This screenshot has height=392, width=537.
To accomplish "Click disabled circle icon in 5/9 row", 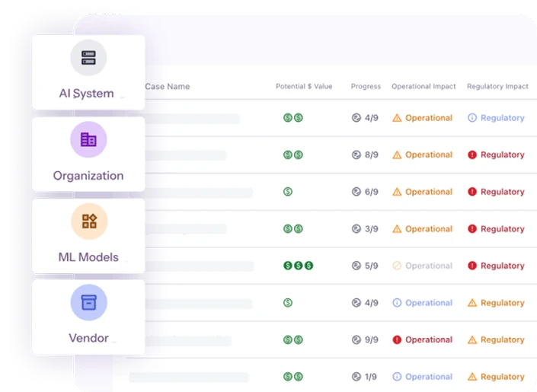I will [397, 266].
